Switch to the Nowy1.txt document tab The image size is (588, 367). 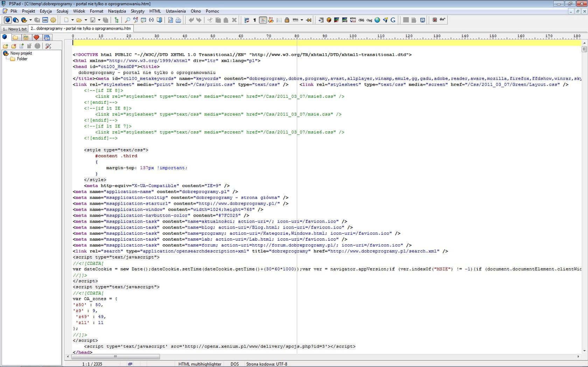point(14,29)
